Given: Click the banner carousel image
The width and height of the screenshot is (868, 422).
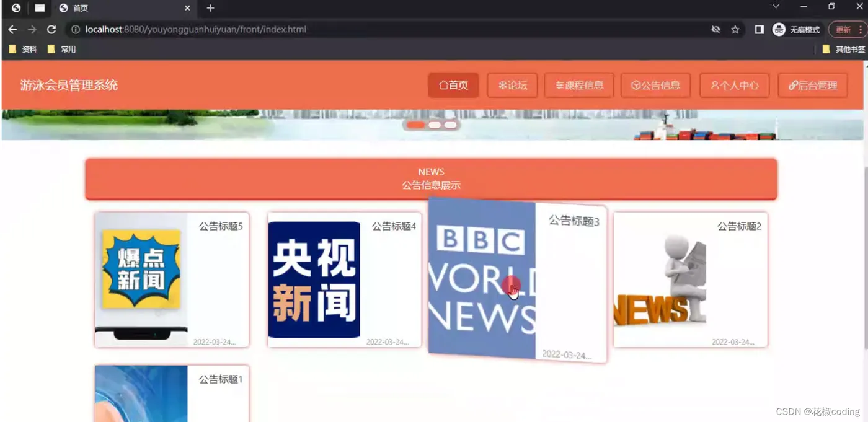Looking at the screenshot, I should [432, 125].
